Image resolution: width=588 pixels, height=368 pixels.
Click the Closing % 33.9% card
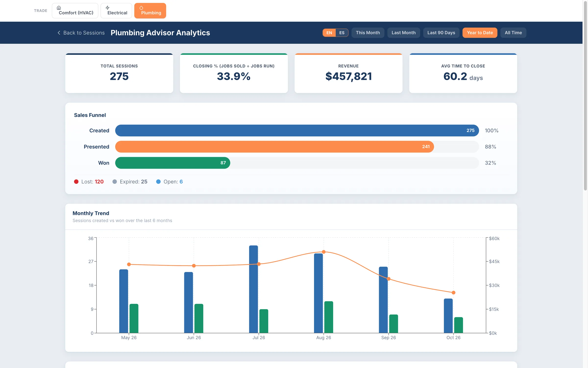(x=234, y=73)
